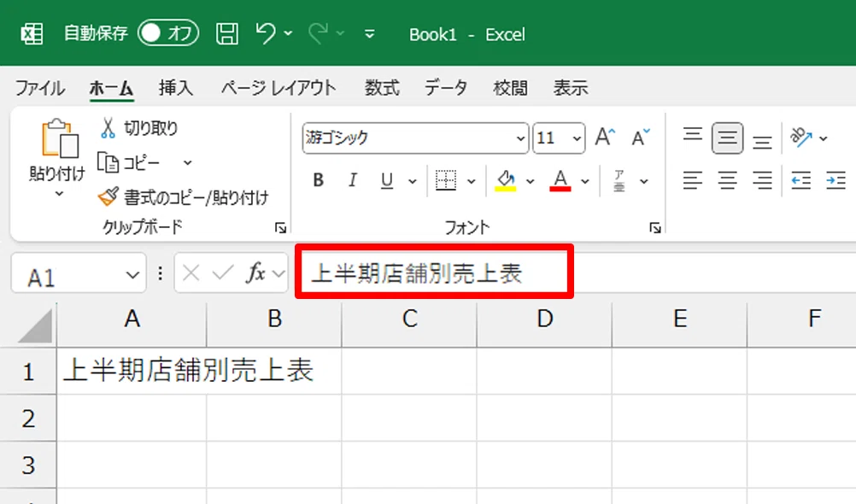Select top vertical alignment
The width and height of the screenshot is (856, 504).
(693, 136)
